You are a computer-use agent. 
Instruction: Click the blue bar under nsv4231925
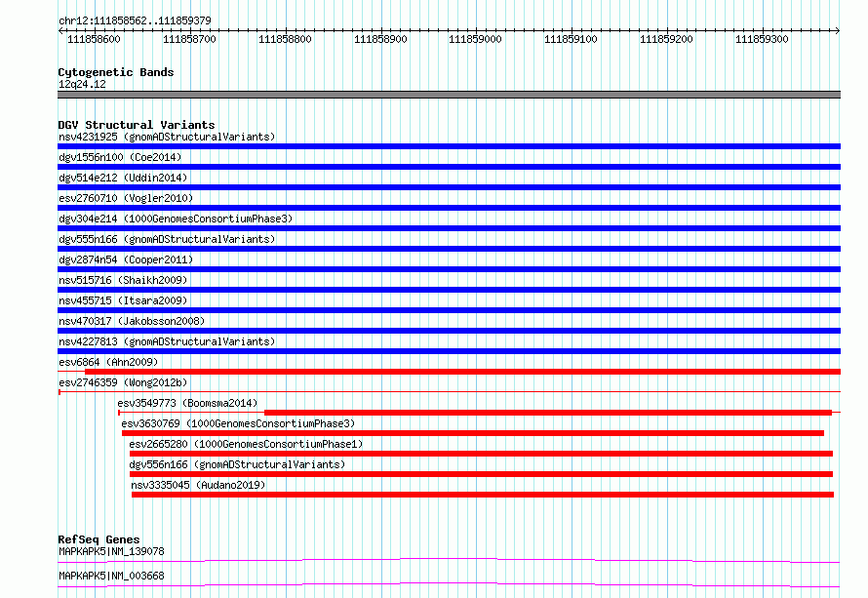[449, 146]
